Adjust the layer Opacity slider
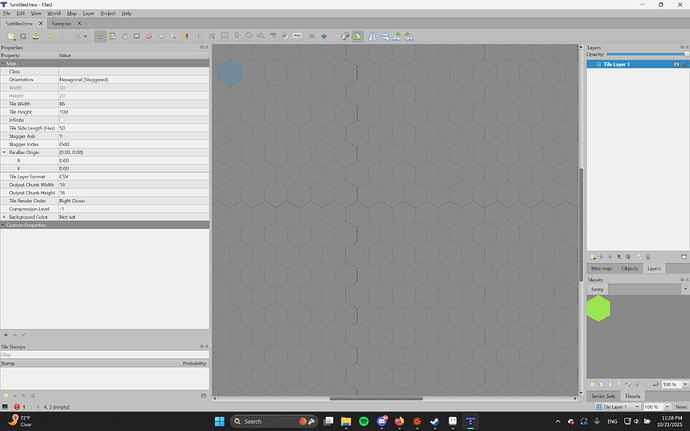 [647, 54]
